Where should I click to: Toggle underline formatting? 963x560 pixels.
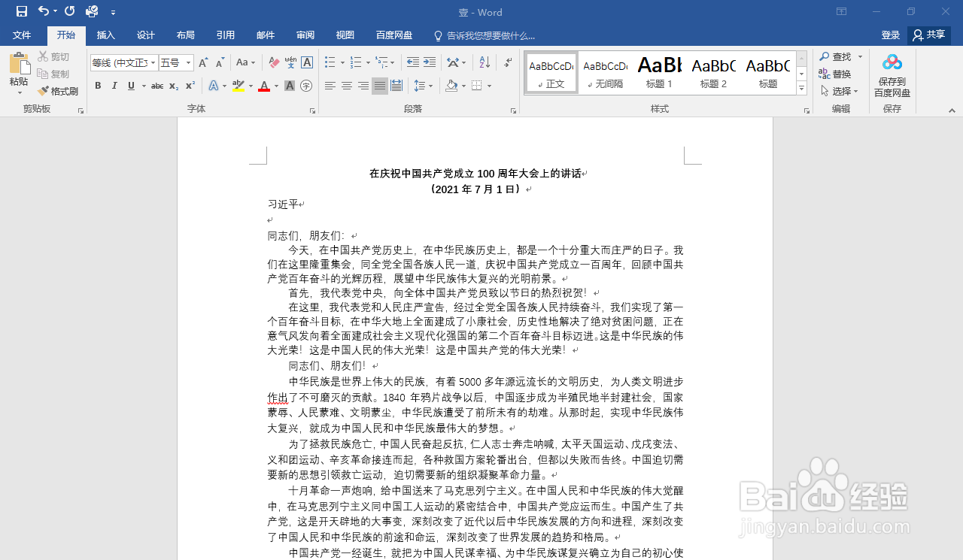point(131,86)
